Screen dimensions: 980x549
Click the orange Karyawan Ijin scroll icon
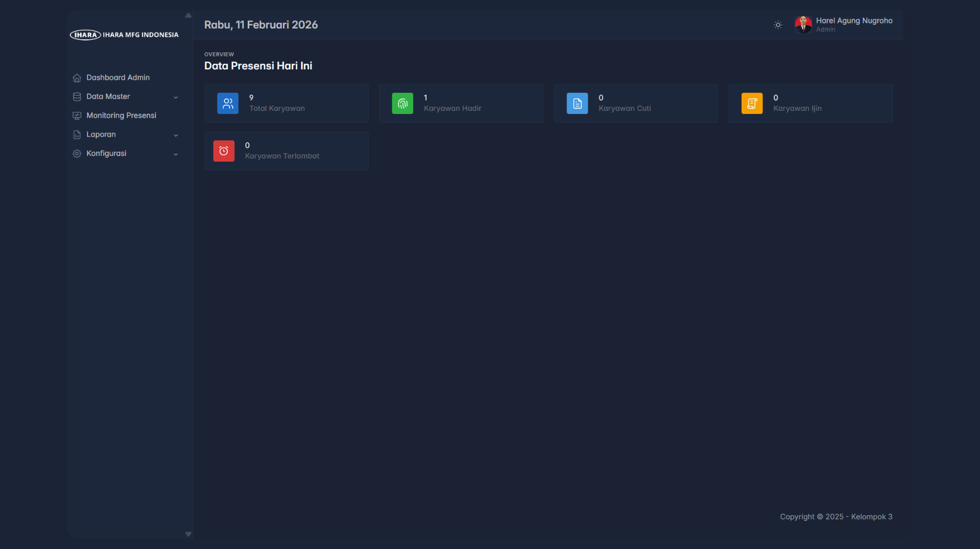pos(752,104)
